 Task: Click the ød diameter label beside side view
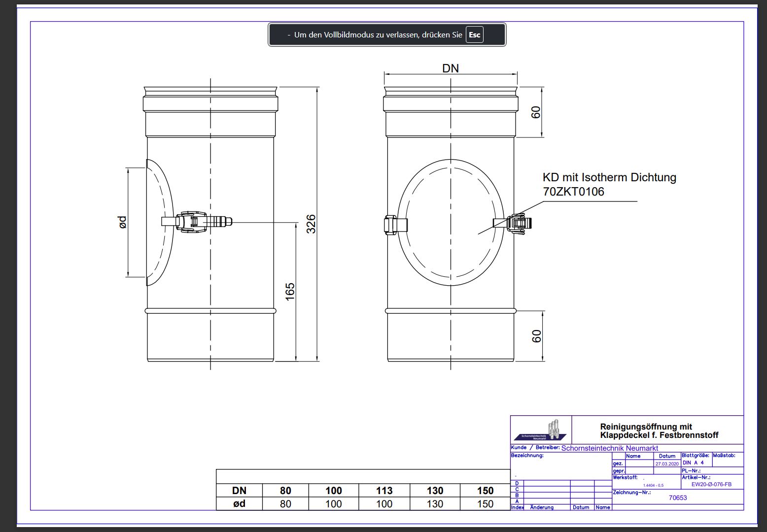click(123, 222)
